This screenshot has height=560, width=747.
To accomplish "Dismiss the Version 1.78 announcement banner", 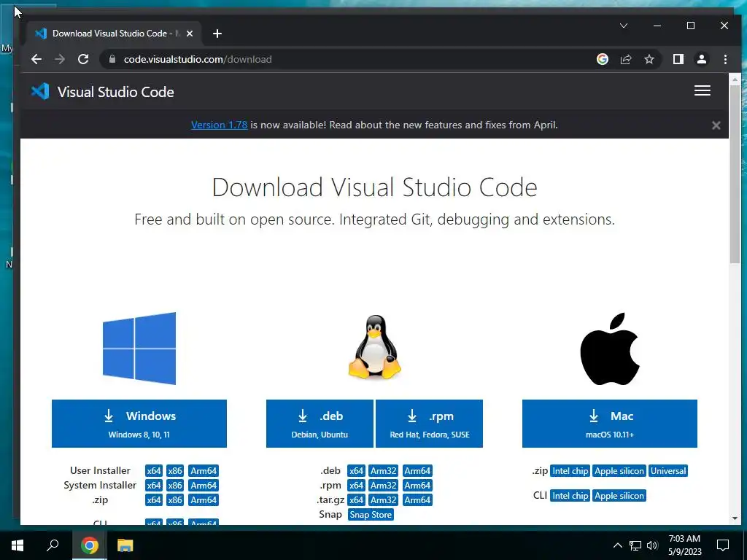I will pyautogui.click(x=716, y=125).
